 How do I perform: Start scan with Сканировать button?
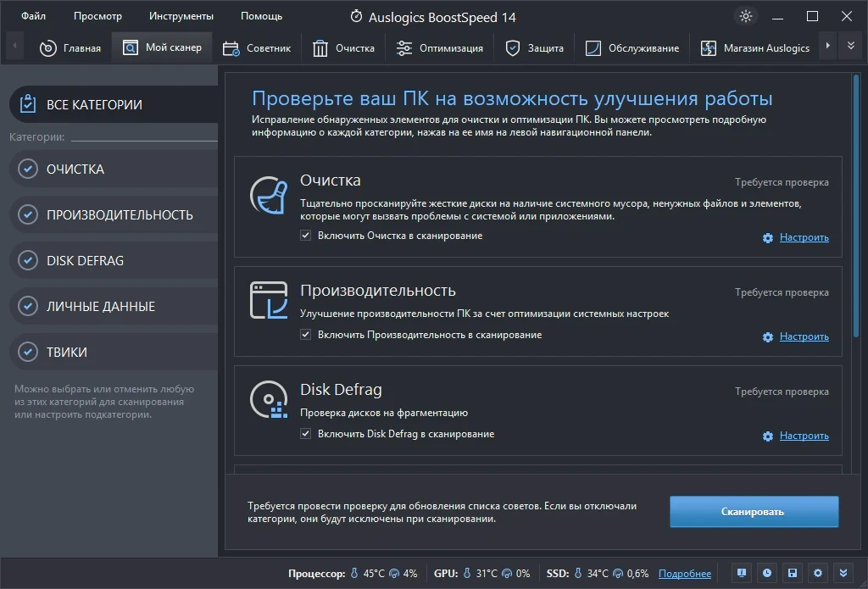754,512
